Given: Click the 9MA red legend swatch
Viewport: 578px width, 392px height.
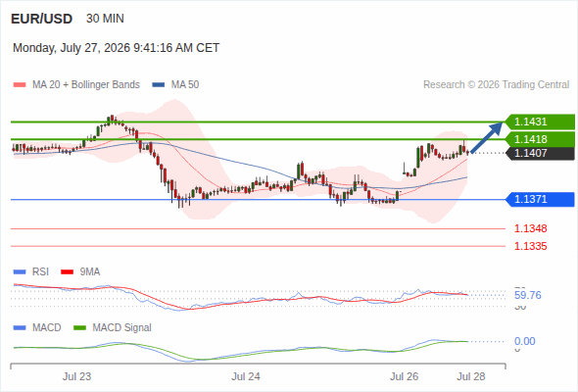Looking at the screenshot, I should pos(67,272).
